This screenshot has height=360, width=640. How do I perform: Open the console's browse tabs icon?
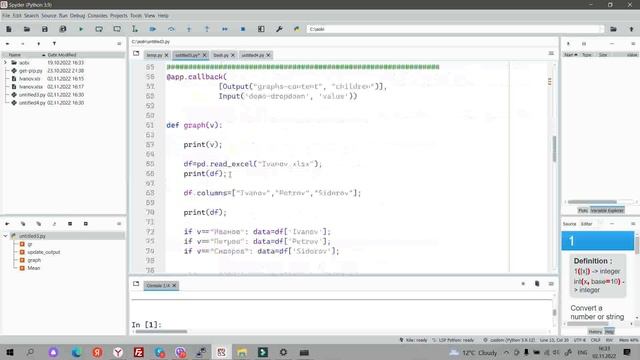(x=136, y=284)
